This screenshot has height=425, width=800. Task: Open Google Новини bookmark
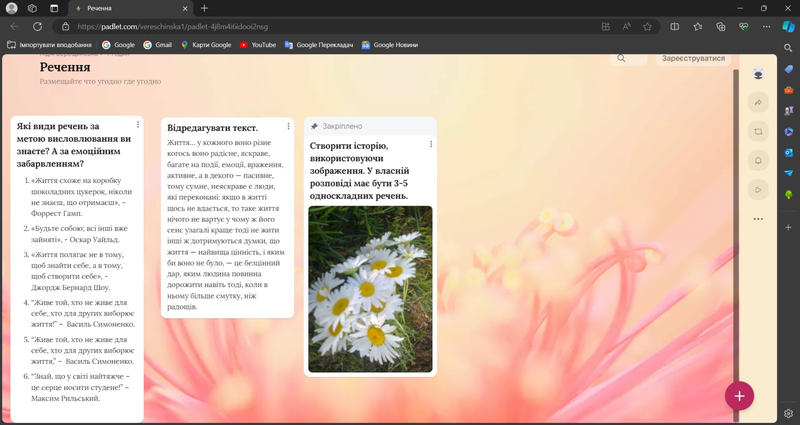[390, 45]
